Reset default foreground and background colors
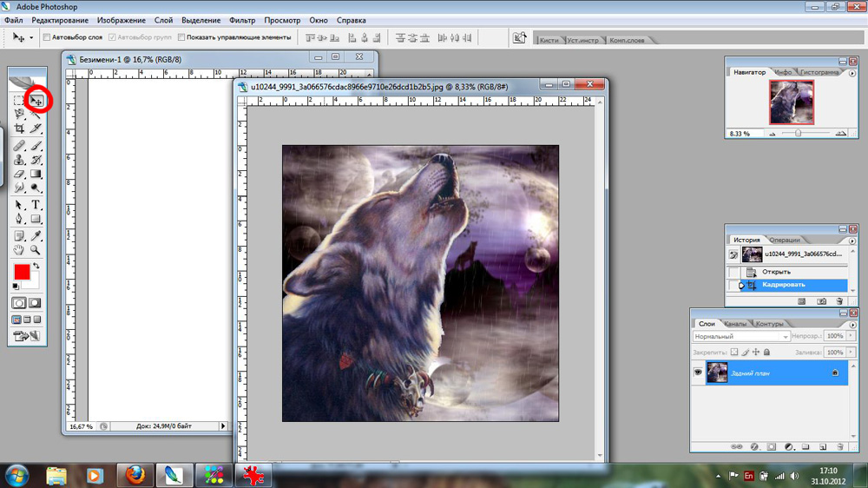 pyautogui.click(x=16, y=287)
